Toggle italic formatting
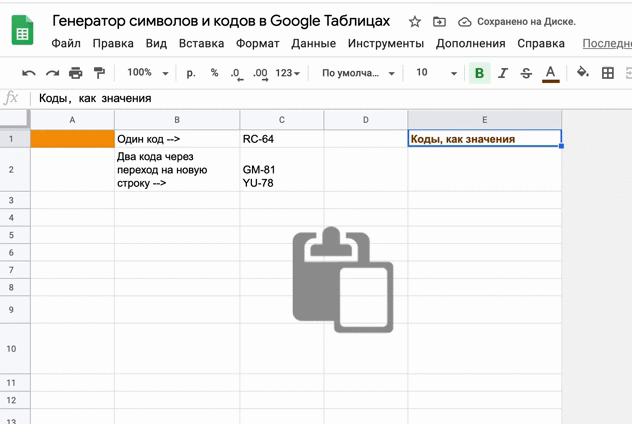Image resolution: width=632 pixels, height=424 pixels. click(x=503, y=73)
